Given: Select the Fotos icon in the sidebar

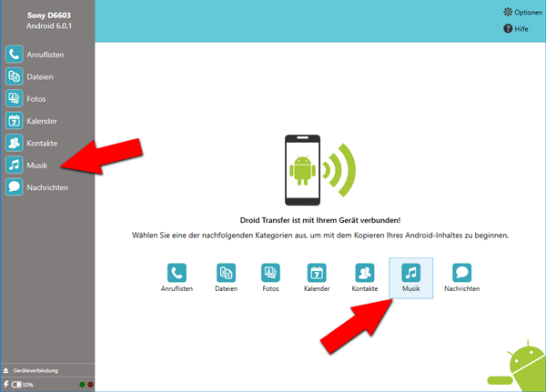Looking at the screenshot, I should pyautogui.click(x=14, y=98).
